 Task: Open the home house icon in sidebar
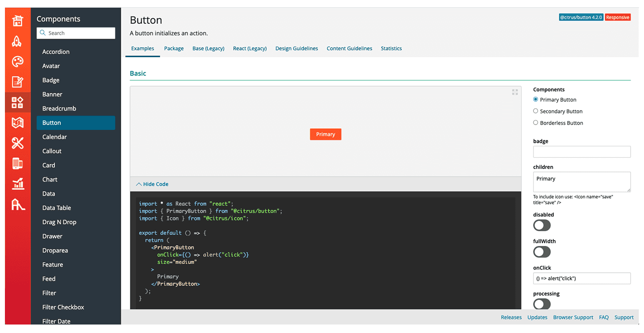coord(17,20)
